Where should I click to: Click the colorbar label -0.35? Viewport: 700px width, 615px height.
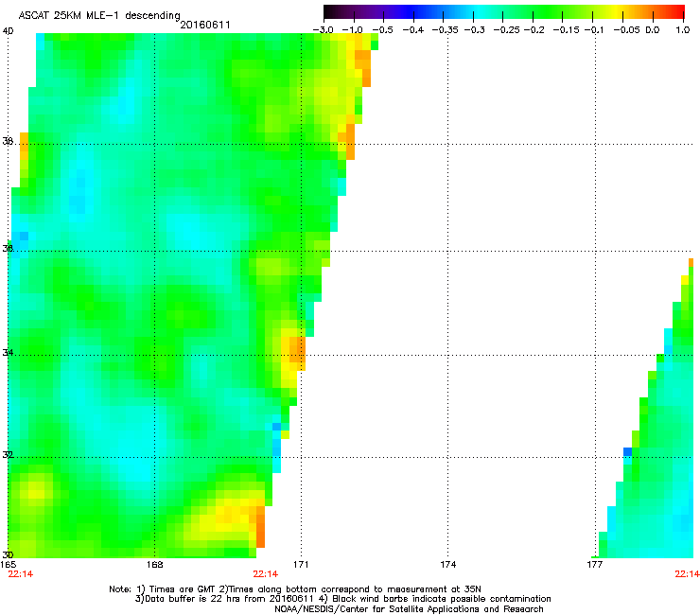coord(445,30)
